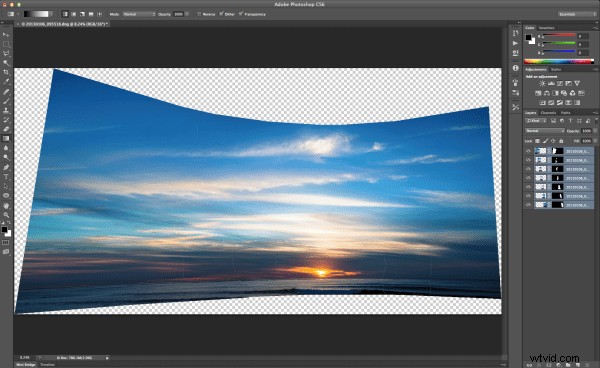The width and height of the screenshot is (600, 368).
Task: Open the Essentials workspace dropdown
Action: pos(577,14)
